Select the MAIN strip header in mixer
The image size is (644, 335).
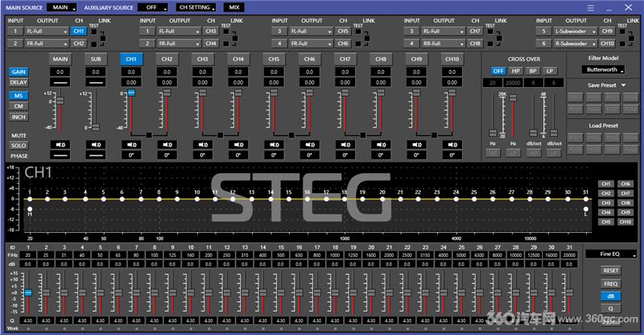(x=60, y=60)
